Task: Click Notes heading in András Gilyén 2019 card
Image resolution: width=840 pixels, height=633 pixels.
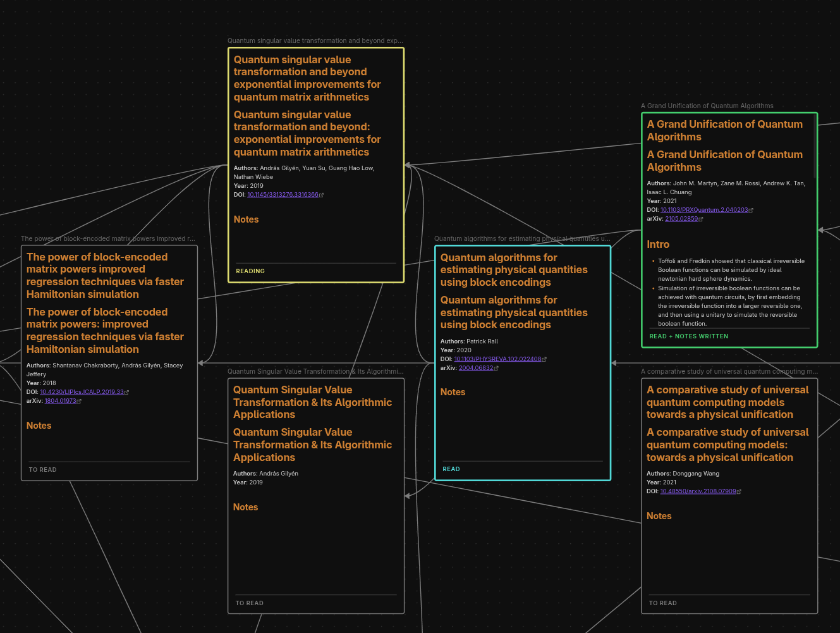Action: pos(246,507)
